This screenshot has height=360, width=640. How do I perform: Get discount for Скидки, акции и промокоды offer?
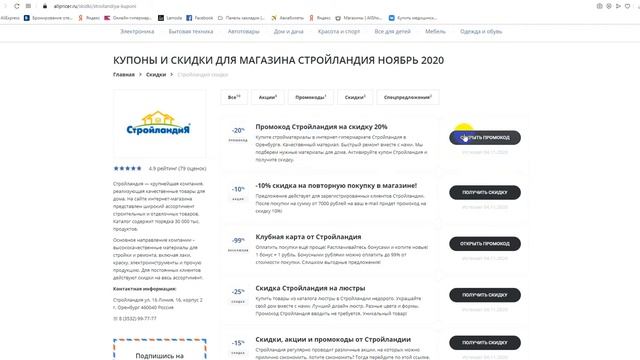click(485, 343)
